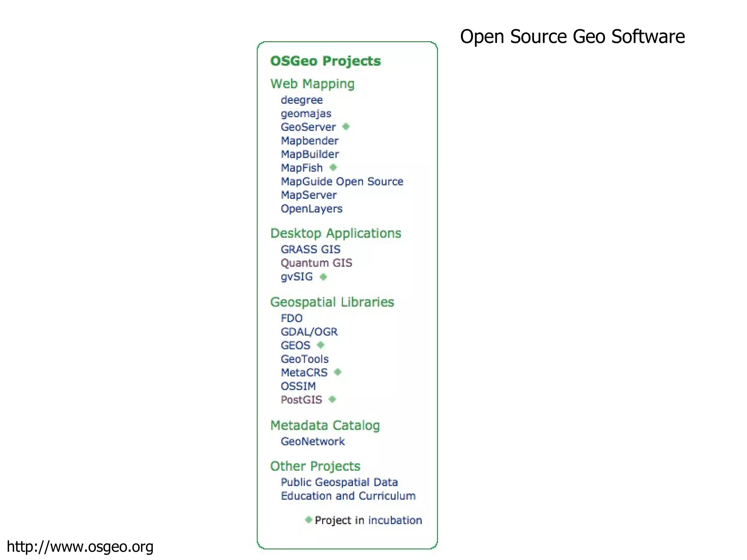Viewport: 747px width, 560px height.
Task: Visit the Quantum GIS link
Action: coord(316,263)
